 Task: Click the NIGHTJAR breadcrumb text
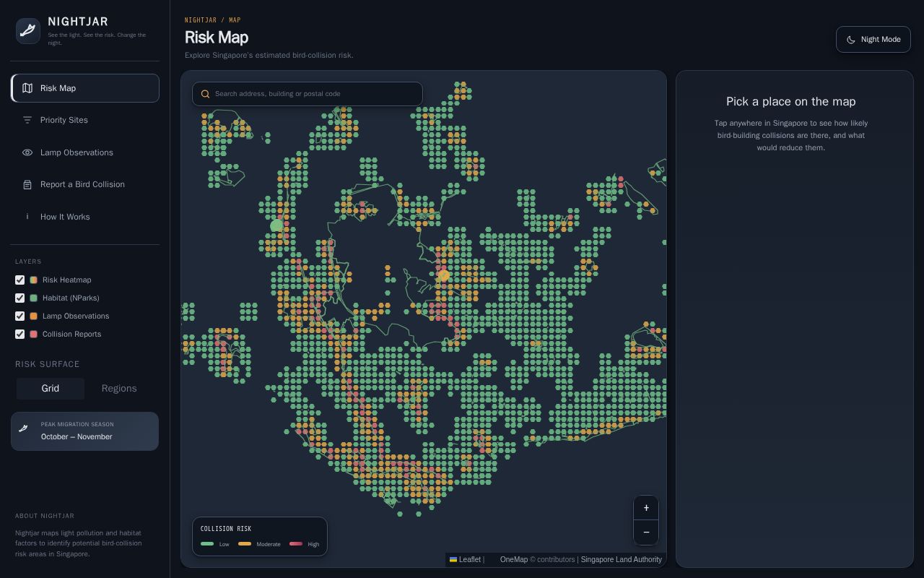[200, 20]
